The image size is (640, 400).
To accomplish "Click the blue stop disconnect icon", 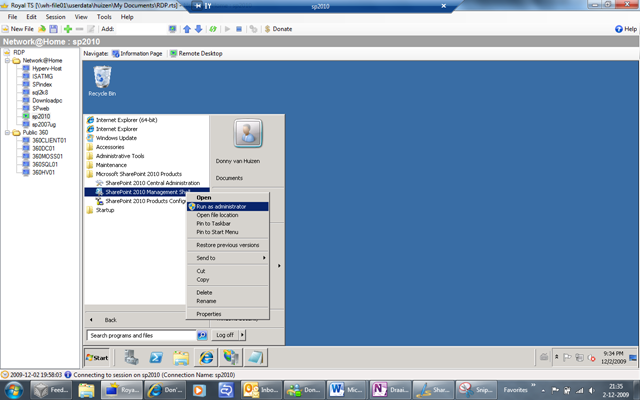I will (239, 29).
